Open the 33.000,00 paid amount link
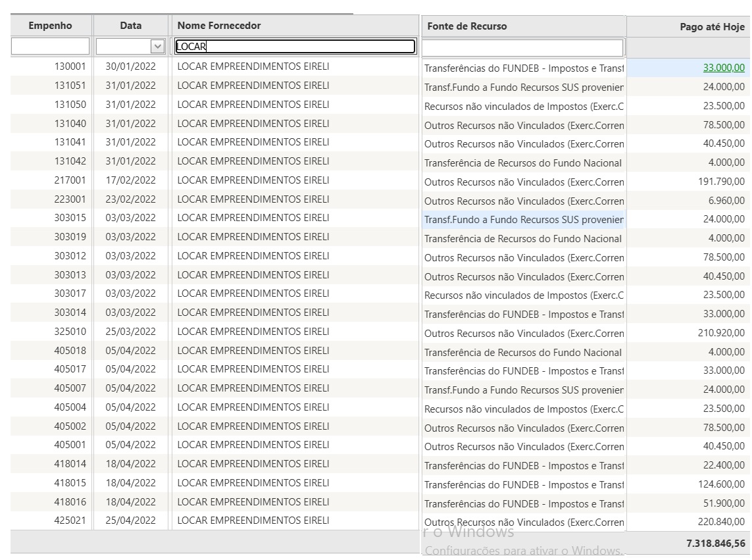This screenshot has height=560, width=752. [x=724, y=68]
